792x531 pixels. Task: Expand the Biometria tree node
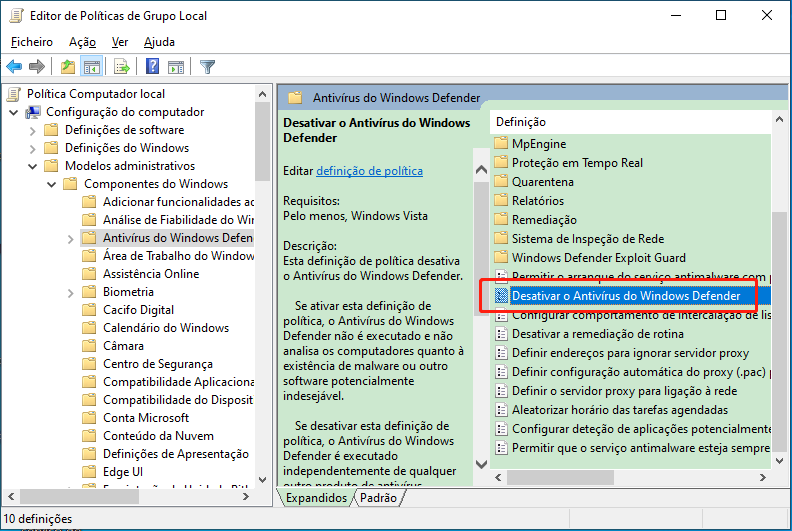(70, 293)
